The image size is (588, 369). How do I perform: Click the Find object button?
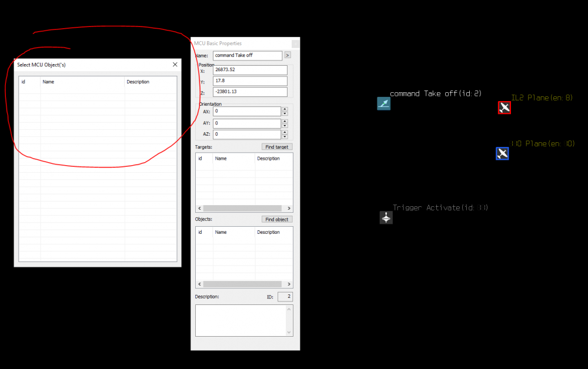point(277,220)
